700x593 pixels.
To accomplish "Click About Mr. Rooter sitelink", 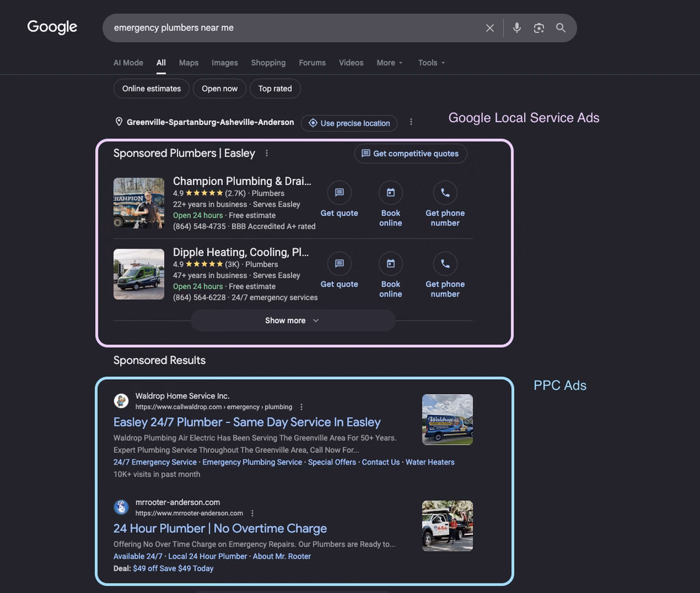I will pyautogui.click(x=282, y=556).
